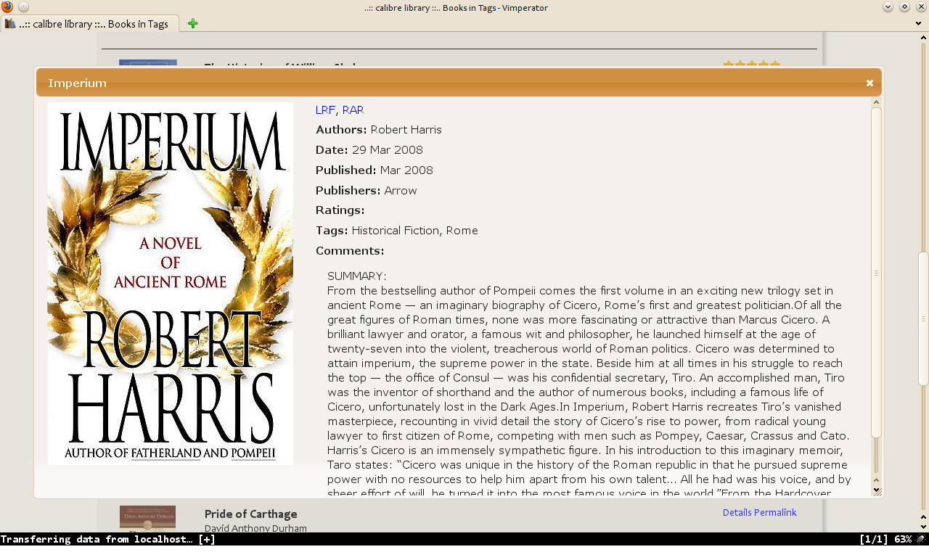Click the 'SUMMARY:' heading in the comments
The image size is (929, 560).
point(357,276)
